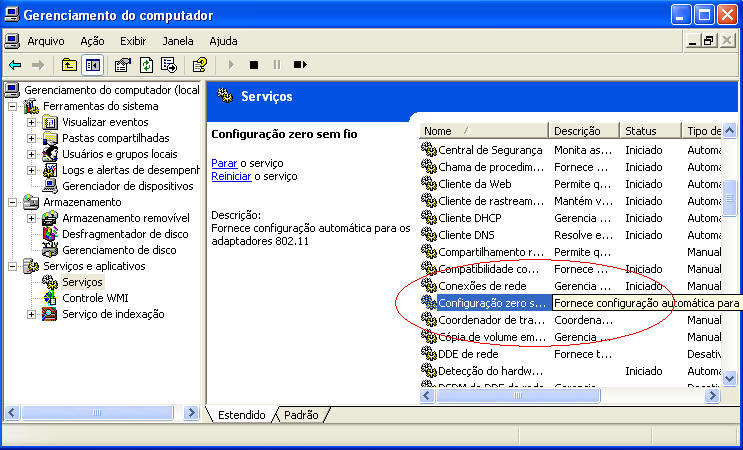The height and width of the screenshot is (450, 743).
Task: Click the Gerenciamento de disco icon
Action: [50, 250]
